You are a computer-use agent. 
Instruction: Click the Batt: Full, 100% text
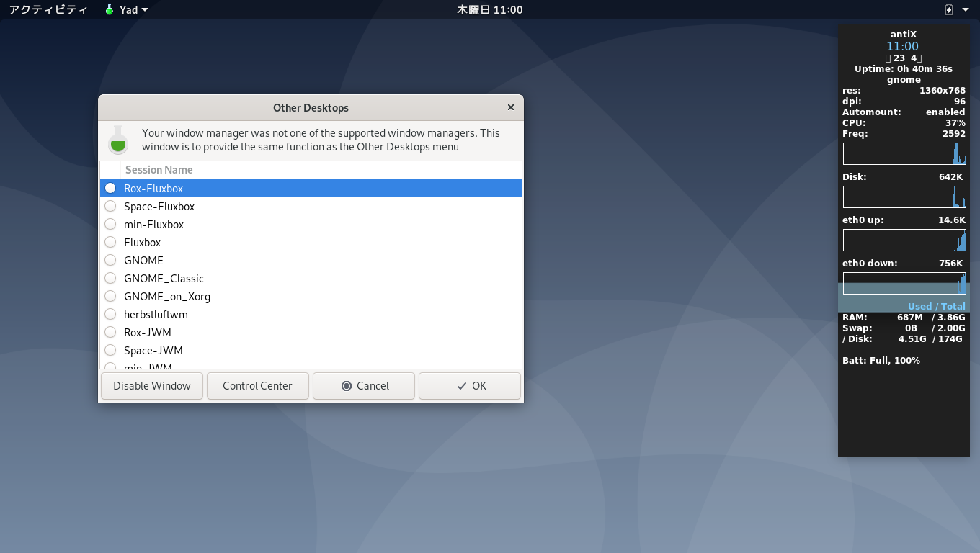881,361
